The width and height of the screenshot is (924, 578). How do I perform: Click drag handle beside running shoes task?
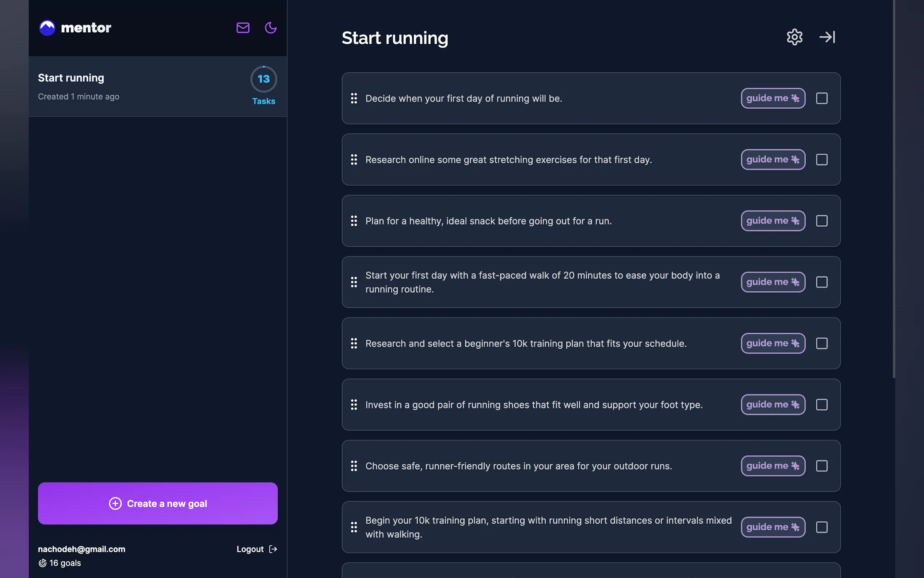click(x=354, y=404)
